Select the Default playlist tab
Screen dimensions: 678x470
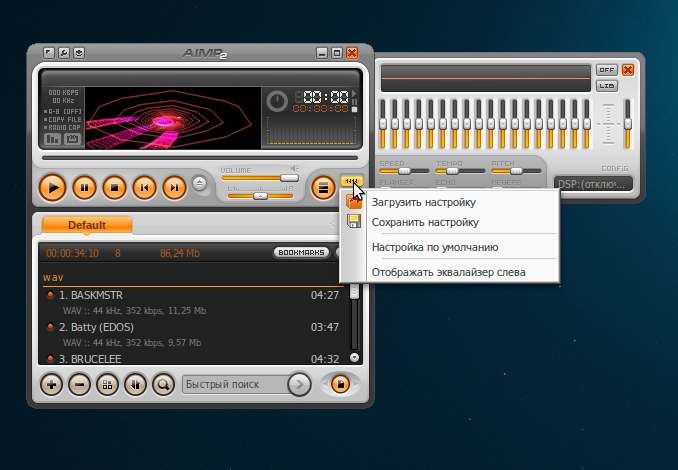pos(87,225)
